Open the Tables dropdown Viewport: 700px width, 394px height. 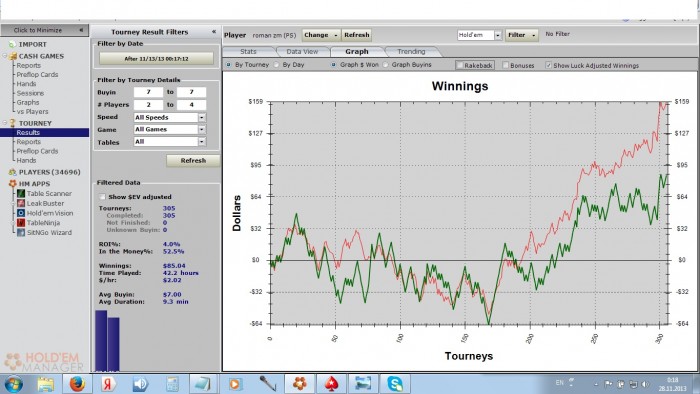[x=202, y=141]
